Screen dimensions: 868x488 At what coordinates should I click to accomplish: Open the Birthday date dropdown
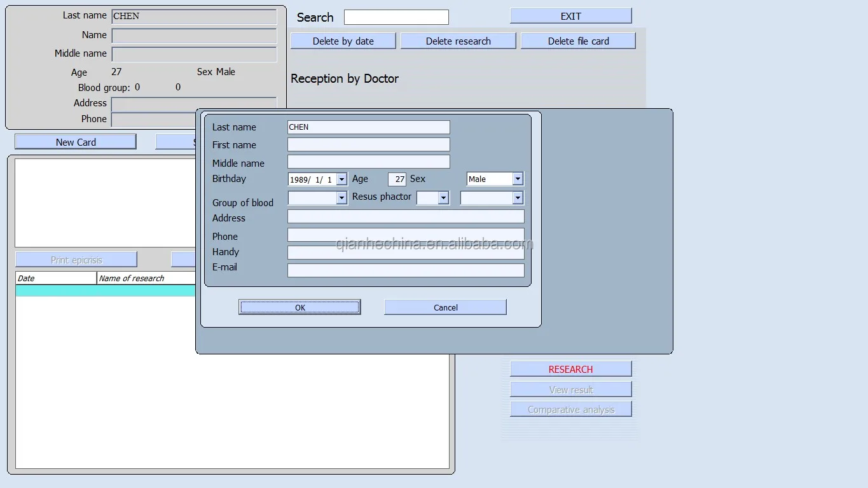tap(341, 179)
